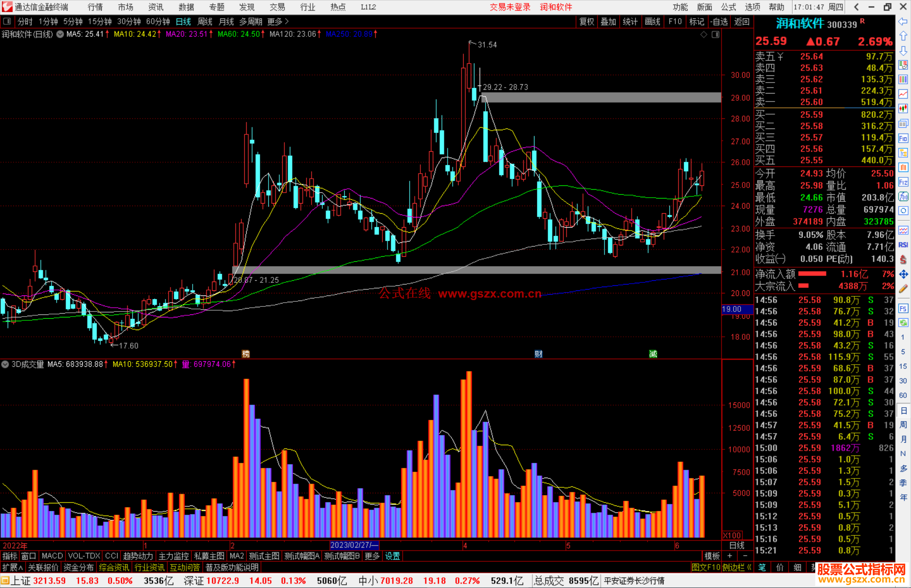
Task: Toggle the round marker beside 润和软件(日线)
Action: (x=60, y=34)
